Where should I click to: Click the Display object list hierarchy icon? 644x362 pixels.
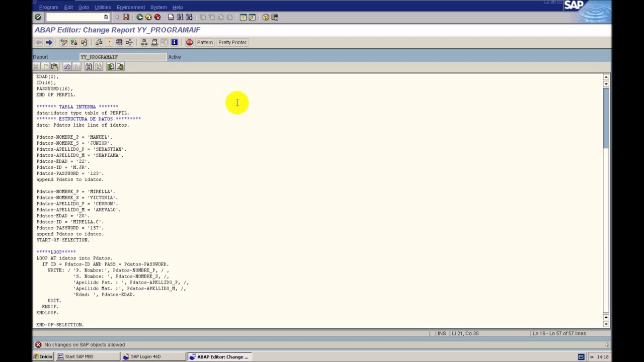(144, 42)
